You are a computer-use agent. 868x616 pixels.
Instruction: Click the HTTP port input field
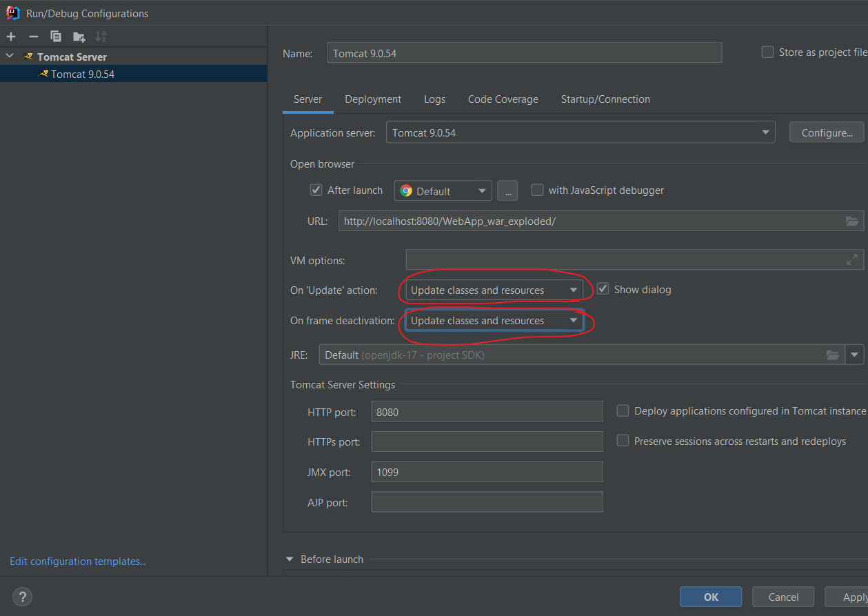487,412
